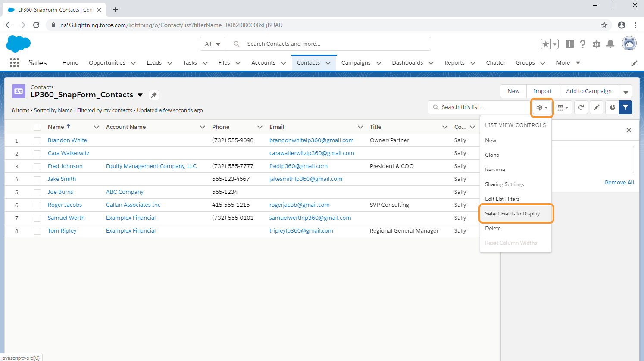Viewport: 644px width, 361px height.
Task: Go to the Home tab
Action: tap(70, 63)
